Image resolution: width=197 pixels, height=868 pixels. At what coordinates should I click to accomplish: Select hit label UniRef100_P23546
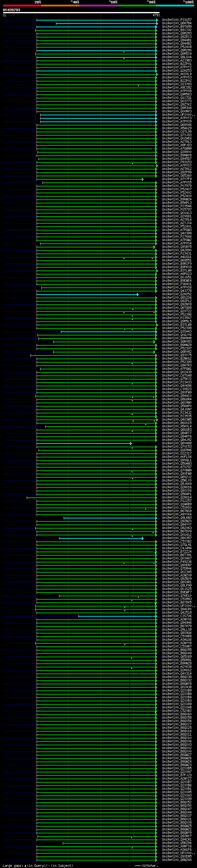click(176, 206)
